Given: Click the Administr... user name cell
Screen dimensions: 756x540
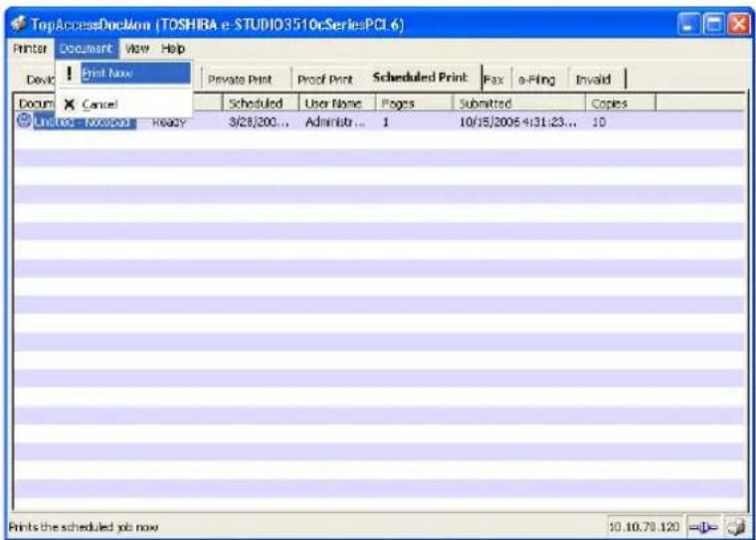Looking at the screenshot, I should (335, 122).
